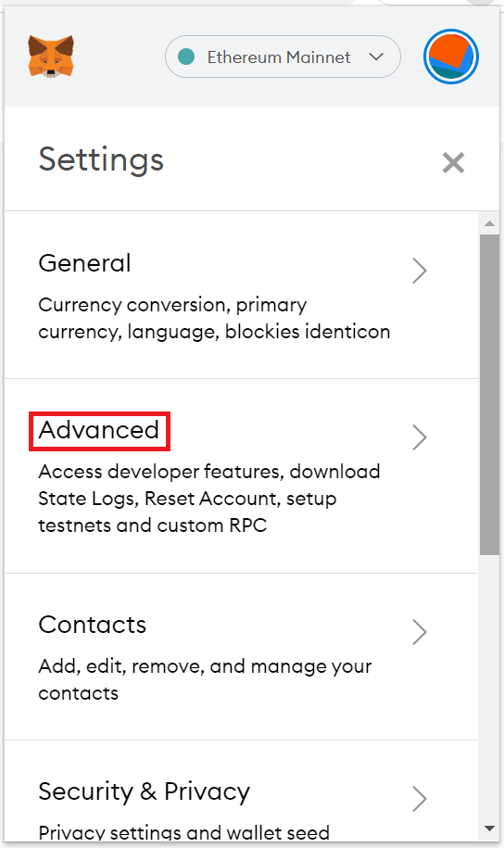The image size is (504, 848).
Task: Close the Settings page with X
Action: [x=453, y=163]
